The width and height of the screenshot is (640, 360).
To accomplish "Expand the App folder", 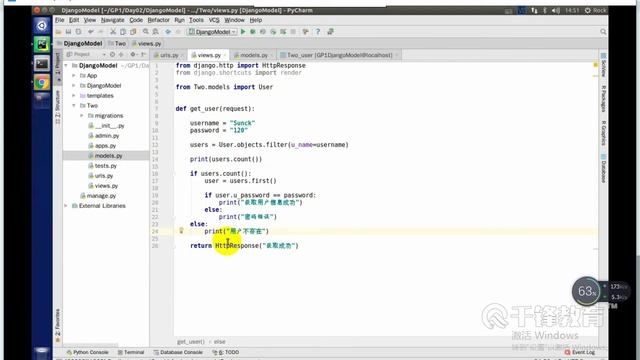I will coord(74,76).
